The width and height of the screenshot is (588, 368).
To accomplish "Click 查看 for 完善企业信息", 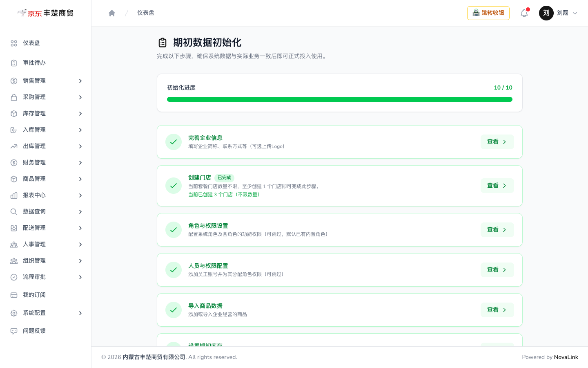I will 497,142.
